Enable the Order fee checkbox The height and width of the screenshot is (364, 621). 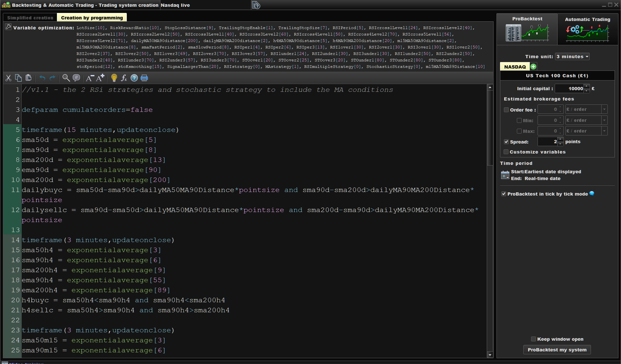(x=507, y=110)
